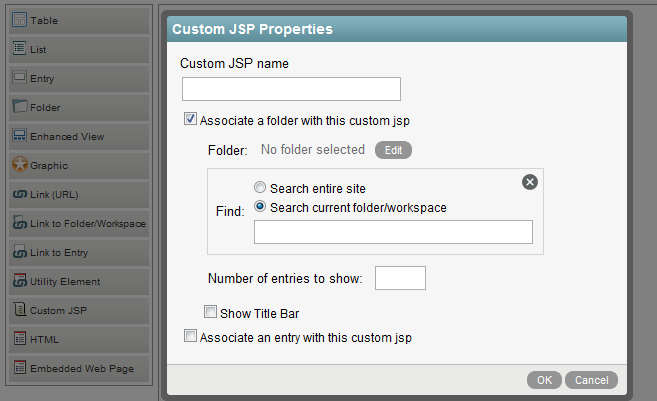Select the Graphic star icon
This screenshot has height=401, width=657.
(x=19, y=165)
